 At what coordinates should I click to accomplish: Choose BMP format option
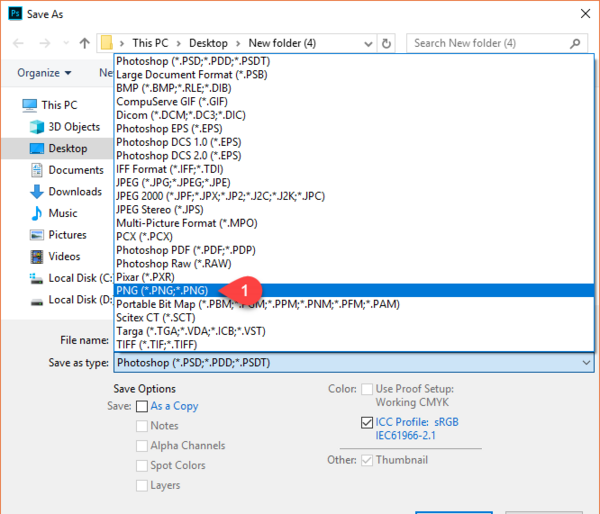[x=354, y=88]
